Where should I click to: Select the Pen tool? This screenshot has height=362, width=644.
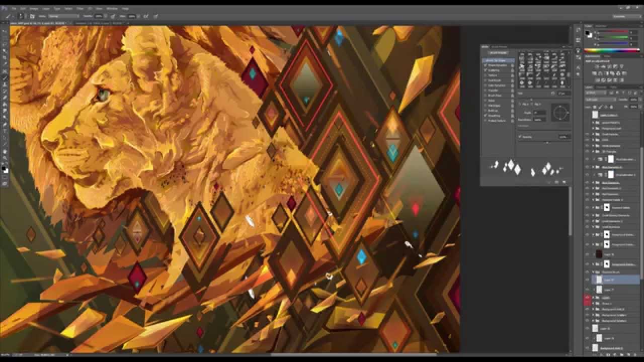click(x=5, y=124)
